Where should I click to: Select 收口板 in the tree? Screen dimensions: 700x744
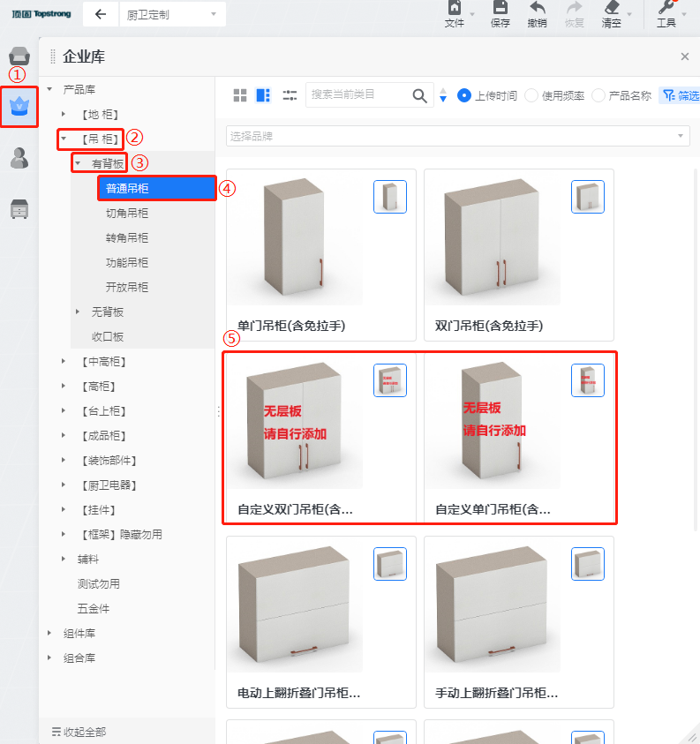coord(108,336)
